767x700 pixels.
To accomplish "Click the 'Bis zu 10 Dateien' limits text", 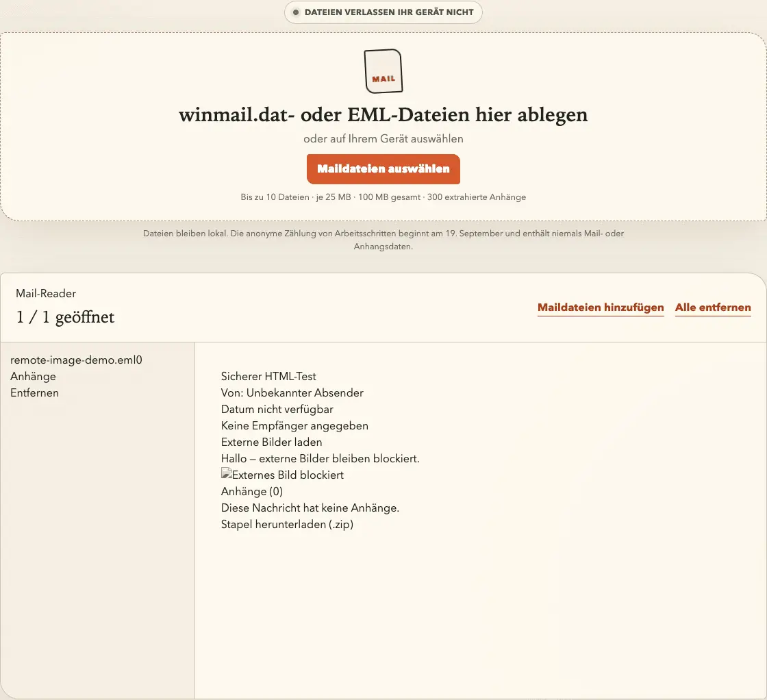I will coord(383,197).
